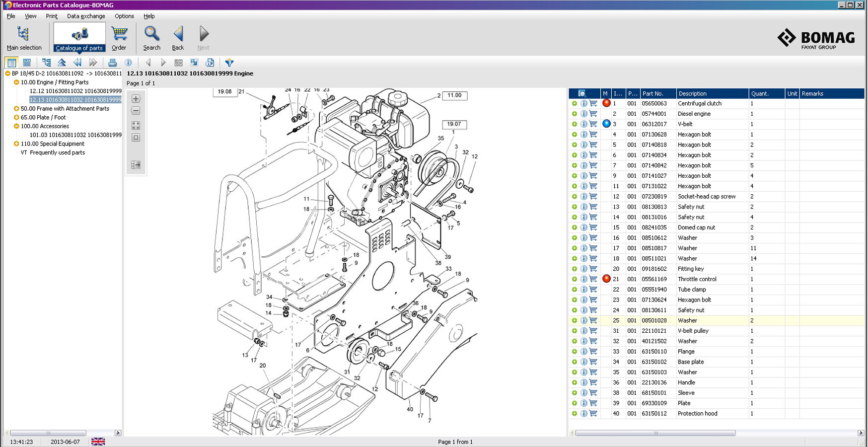868x447 pixels.
Task: Expand 110.00 Special Equipment node
Action: pos(16,144)
